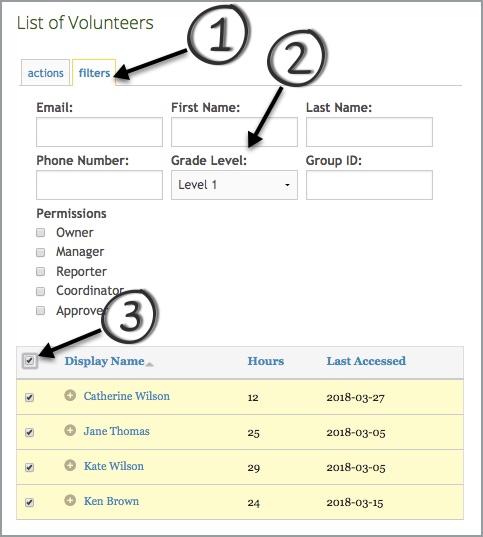483x537 pixels.
Task: Sort by Last Accessed column
Action: pyautogui.click(x=366, y=361)
